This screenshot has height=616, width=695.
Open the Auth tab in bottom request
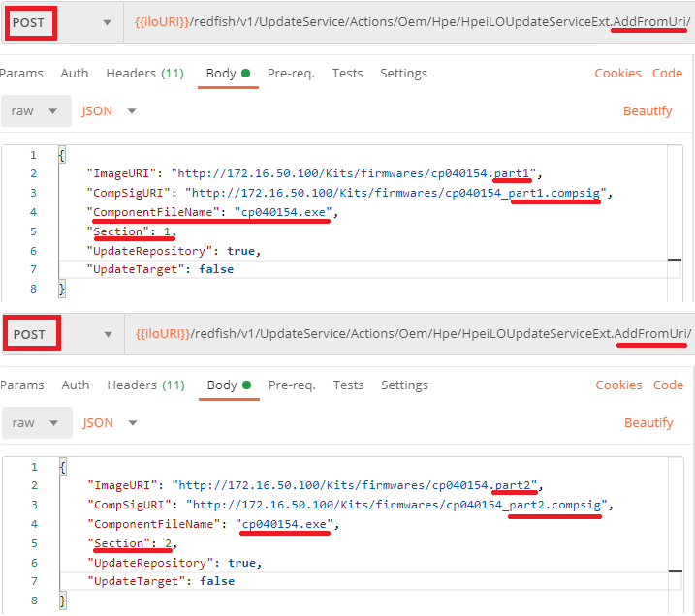[x=75, y=385]
